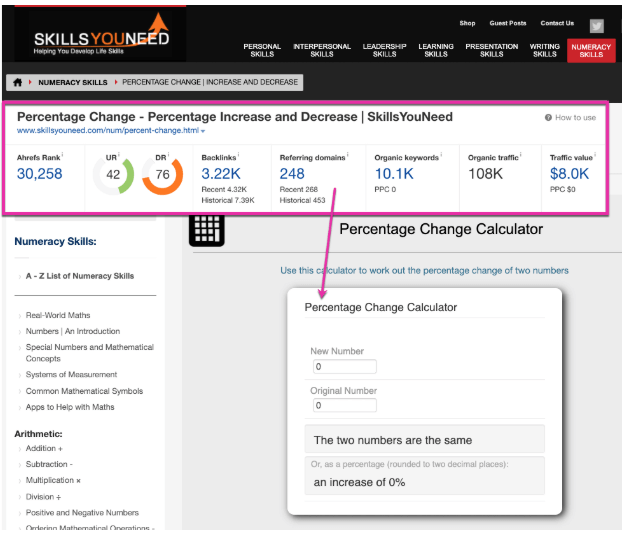Open the Addition + link

click(x=44, y=449)
